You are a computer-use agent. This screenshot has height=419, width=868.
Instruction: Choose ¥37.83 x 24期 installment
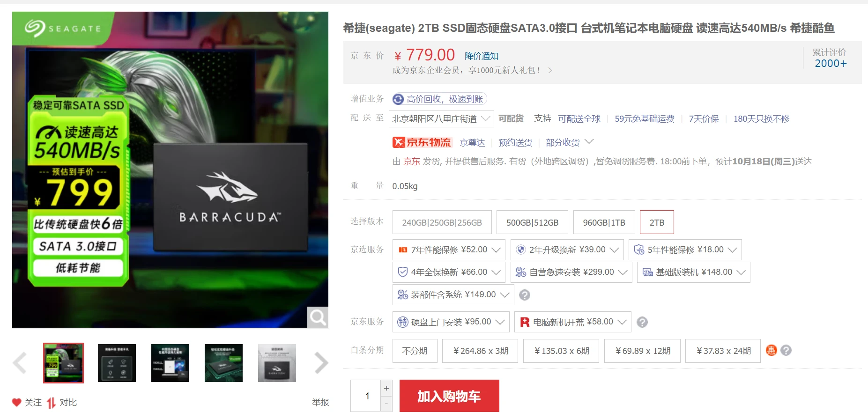(x=723, y=351)
